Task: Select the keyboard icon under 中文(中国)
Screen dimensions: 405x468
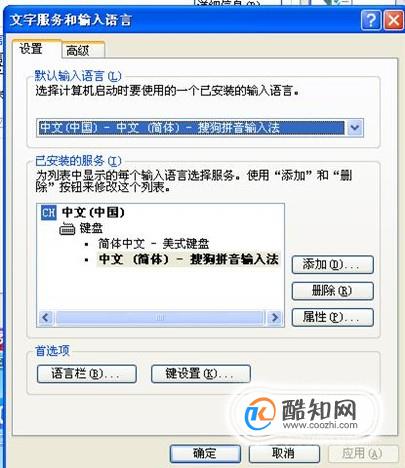Action: point(67,229)
